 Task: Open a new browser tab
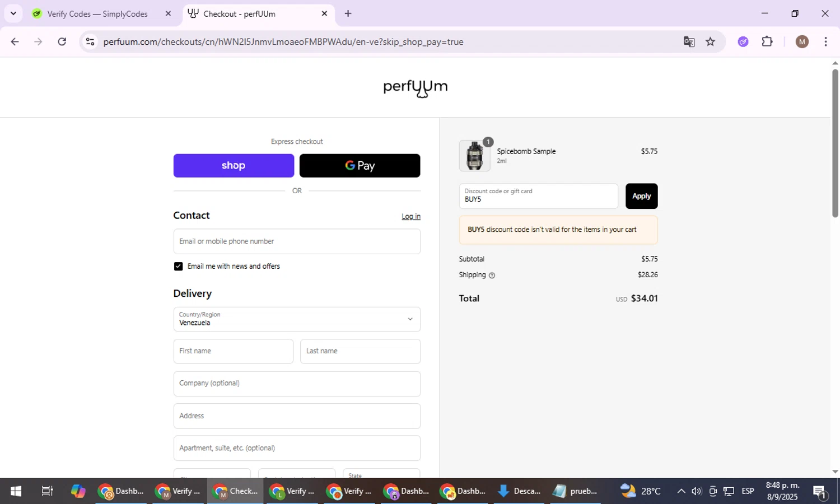point(348,13)
